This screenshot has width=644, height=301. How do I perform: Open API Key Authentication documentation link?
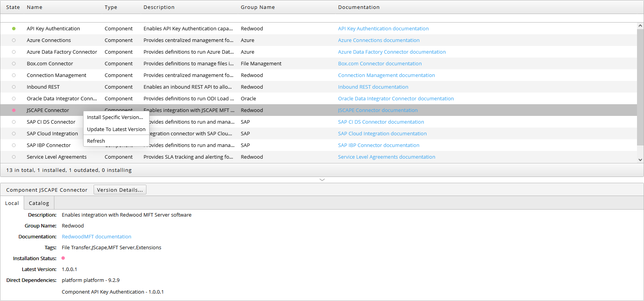(x=383, y=28)
